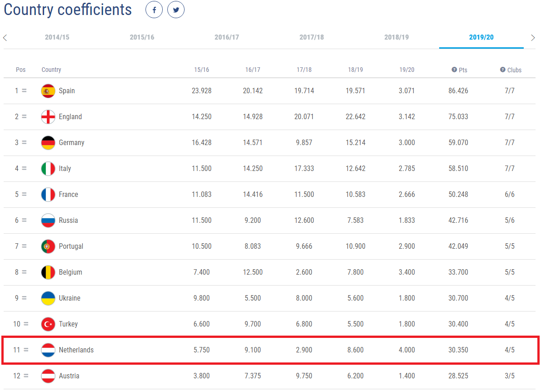Click the Pos column header
Image resolution: width=541 pixels, height=392 pixels.
(21, 70)
